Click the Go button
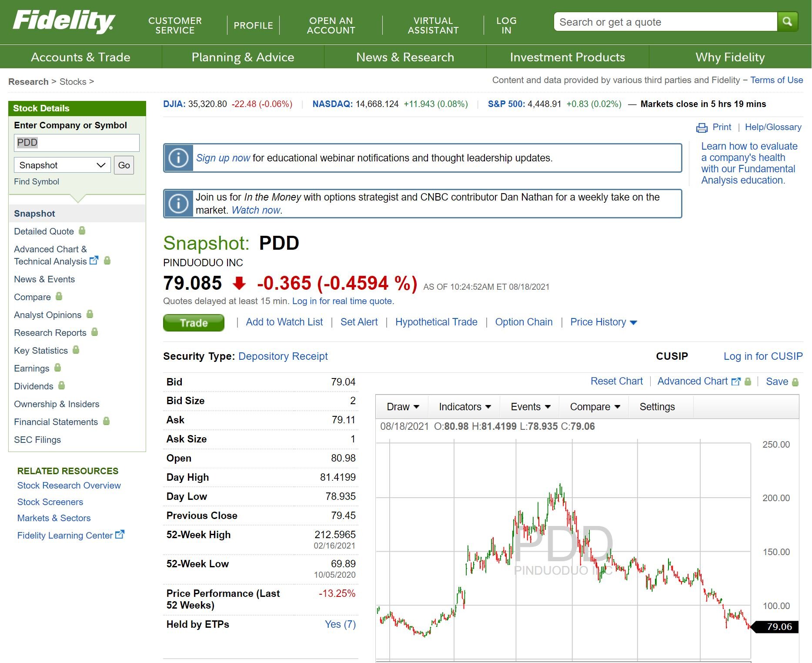 [124, 165]
